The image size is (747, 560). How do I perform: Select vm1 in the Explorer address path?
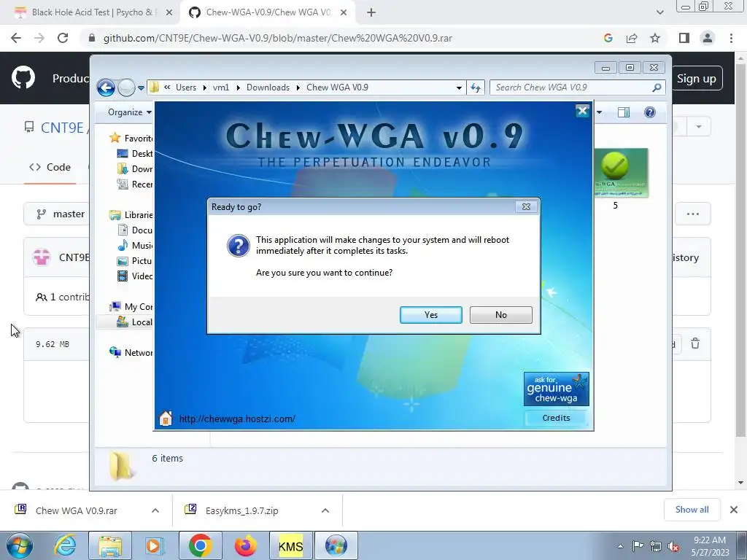(x=221, y=87)
